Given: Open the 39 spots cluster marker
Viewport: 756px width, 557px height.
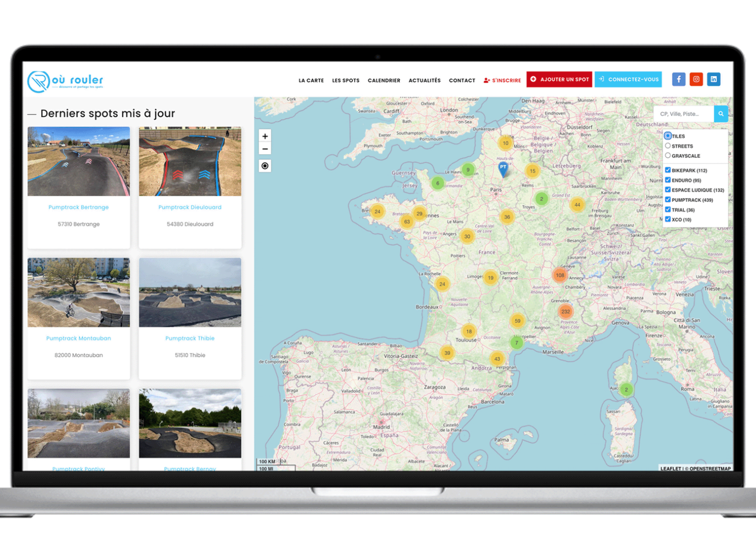Looking at the screenshot, I should 447,353.
